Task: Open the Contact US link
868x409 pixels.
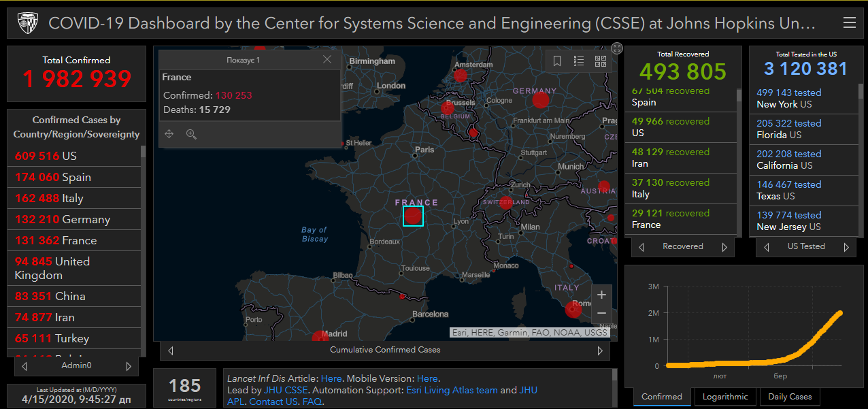Action: (x=273, y=402)
